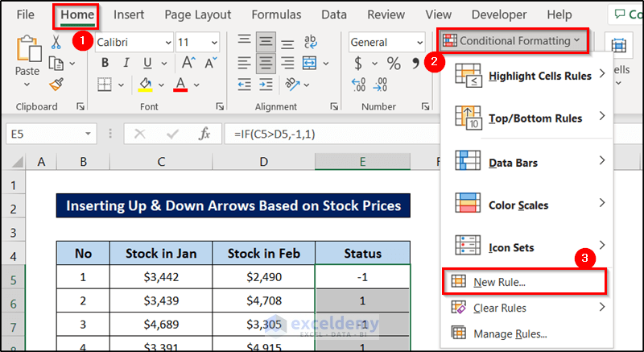644x352 pixels.
Task: Expand Color Scales submenu
Action: pos(527,205)
